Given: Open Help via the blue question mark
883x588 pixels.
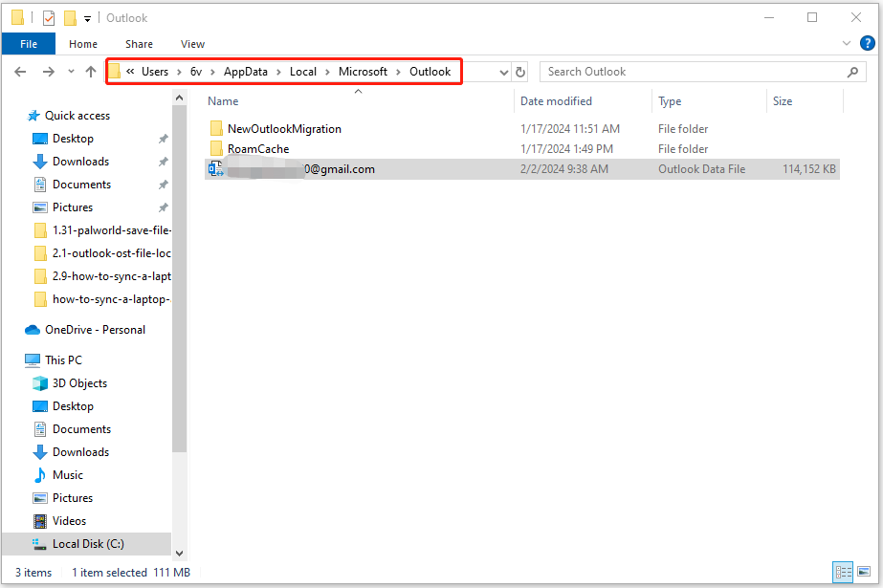Looking at the screenshot, I should pyautogui.click(x=868, y=43).
